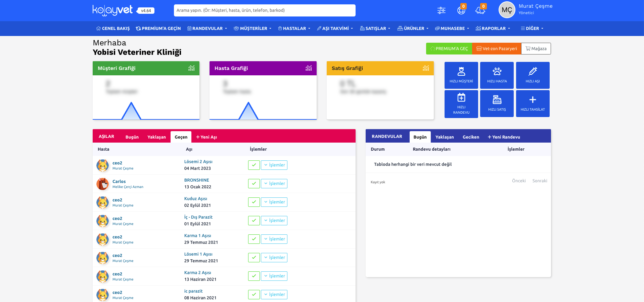
Task: Mark Karma 2 Aşısı as done
Action: (x=254, y=276)
